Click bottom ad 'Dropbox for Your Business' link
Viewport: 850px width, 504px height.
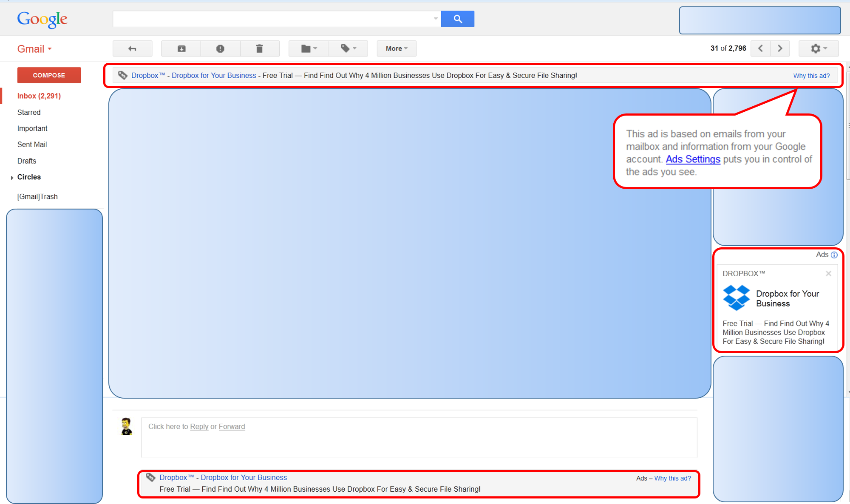(244, 477)
